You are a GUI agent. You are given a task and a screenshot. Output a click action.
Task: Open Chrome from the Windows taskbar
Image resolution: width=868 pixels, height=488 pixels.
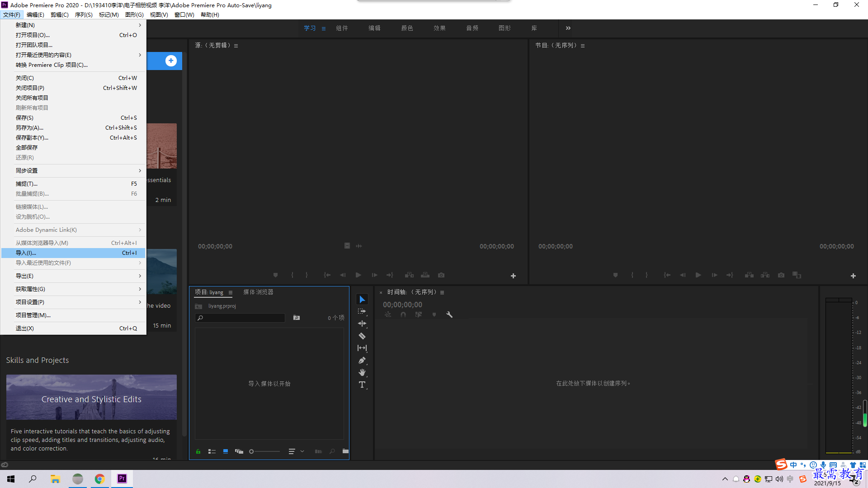99,479
